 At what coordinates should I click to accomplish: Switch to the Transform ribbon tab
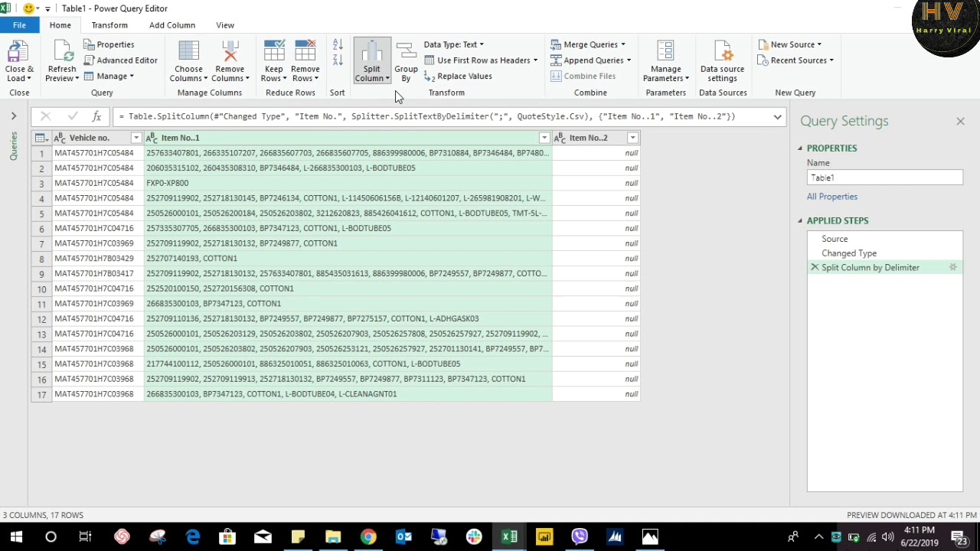point(109,25)
